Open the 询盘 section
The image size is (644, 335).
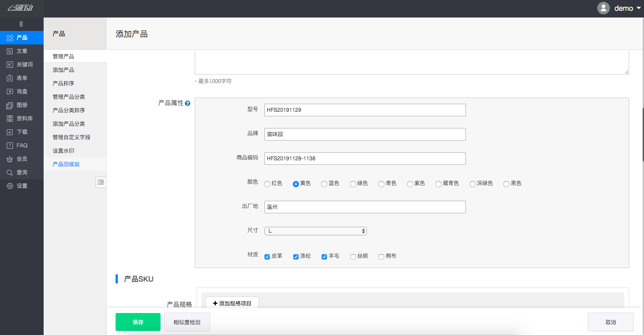coord(21,91)
